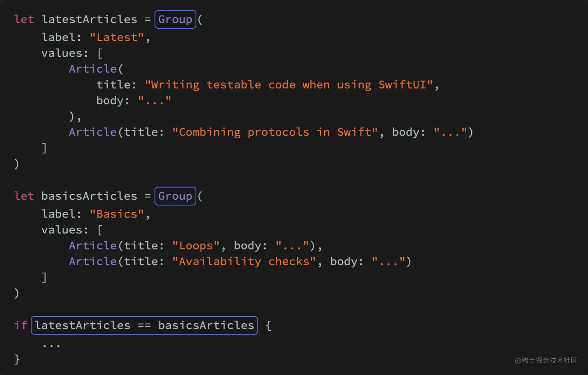Click the let keyword before latestArticles
The height and width of the screenshot is (375, 588).
[x=24, y=19]
